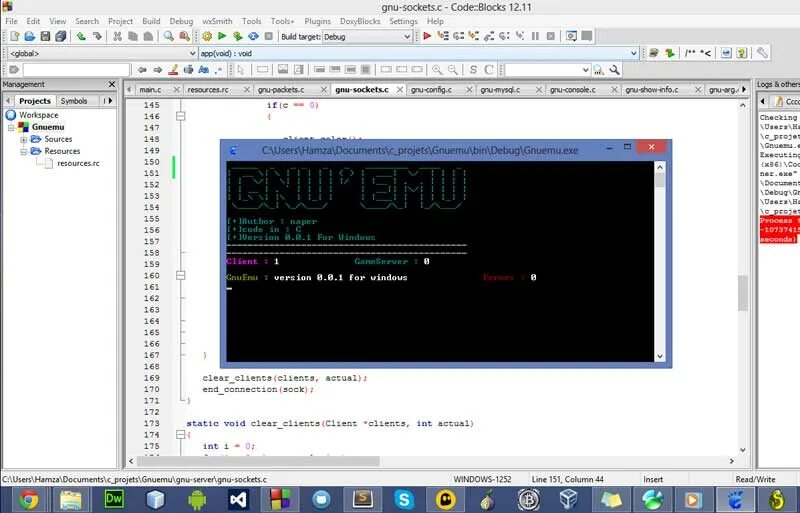The height and width of the screenshot is (513, 800).
Task: Click the DoxyBlocks line comment *< icon
Action: [706, 53]
